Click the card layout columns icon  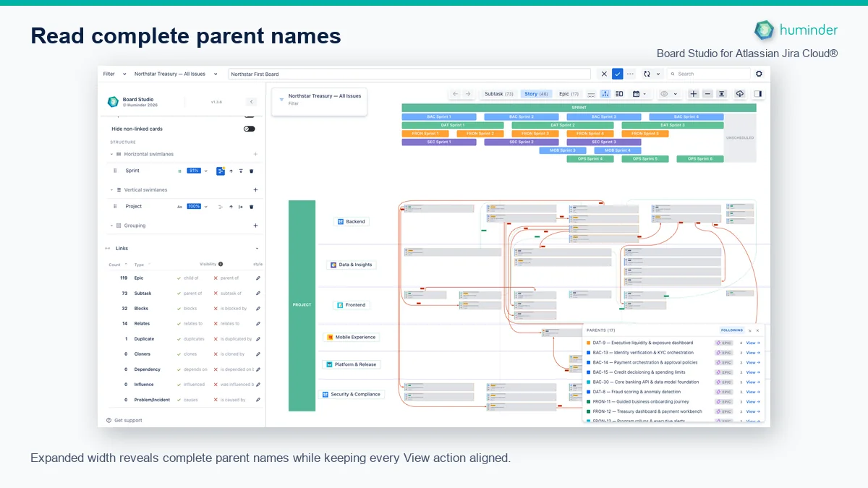pos(619,94)
